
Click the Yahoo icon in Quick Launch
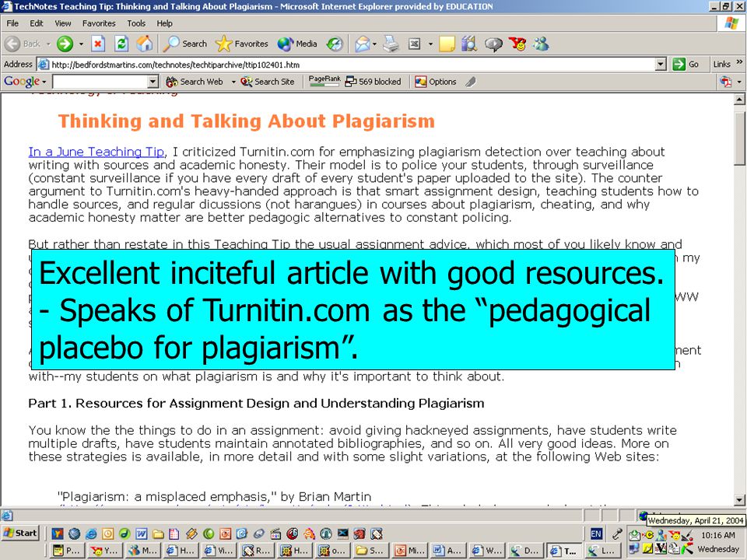pos(57,534)
